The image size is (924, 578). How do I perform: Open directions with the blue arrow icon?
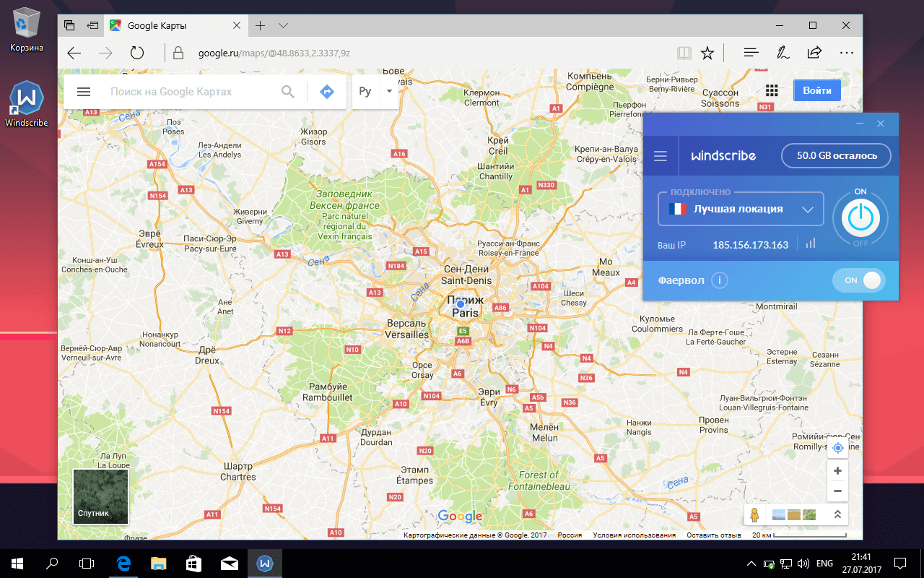click(327, 92)
